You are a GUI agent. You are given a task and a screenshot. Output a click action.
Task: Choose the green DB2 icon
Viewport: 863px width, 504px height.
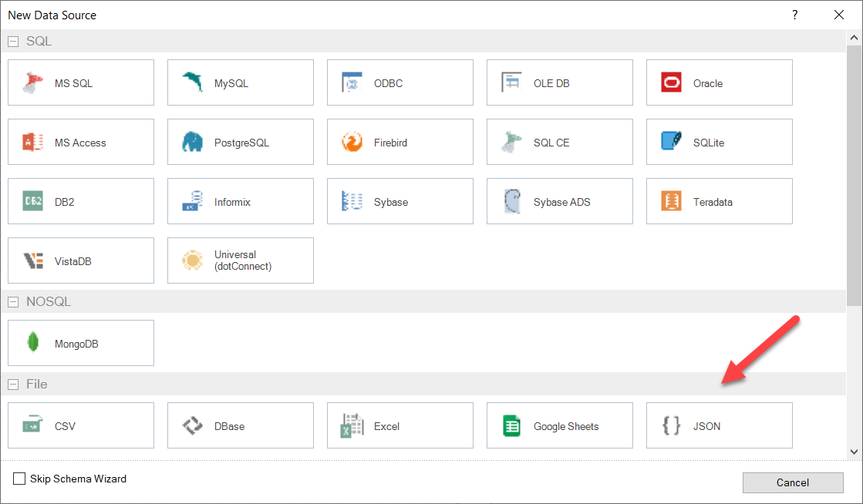(x=32, y=201)
